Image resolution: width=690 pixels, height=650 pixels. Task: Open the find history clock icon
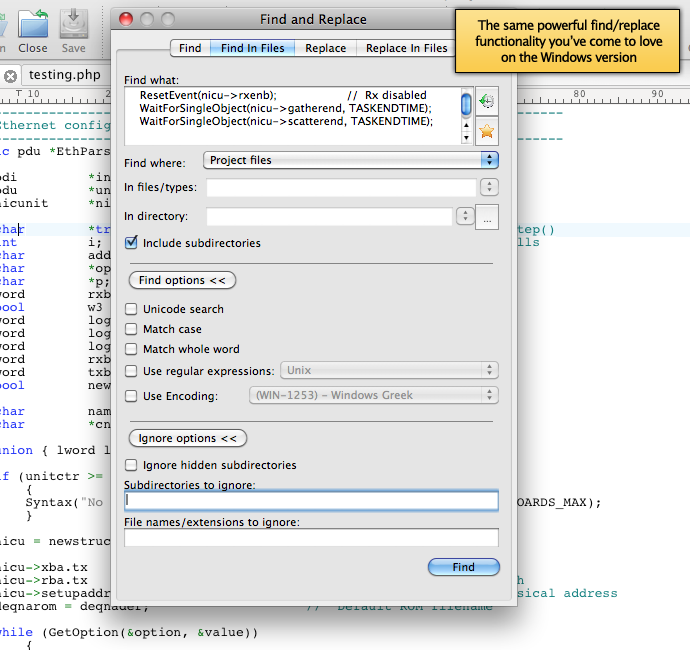(487, 101)
